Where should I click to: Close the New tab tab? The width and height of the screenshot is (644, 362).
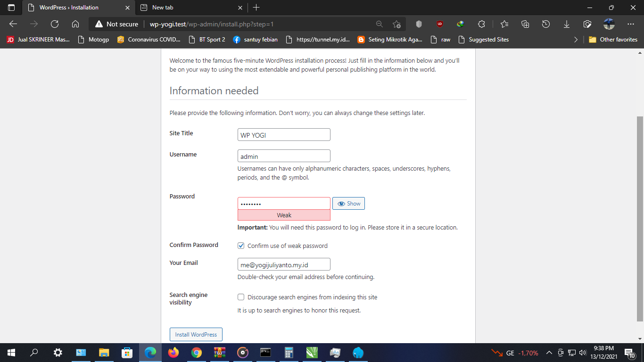pyautogui.click(x=240, y=8)
